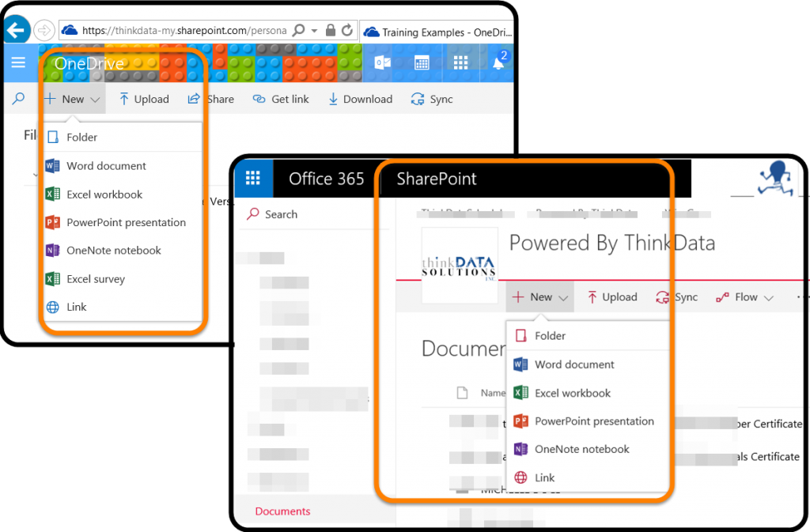Open Documents in SharePoint left navigation
This screenshot has height=532, width=810.
pyautogui.click(x=282, y=511)
